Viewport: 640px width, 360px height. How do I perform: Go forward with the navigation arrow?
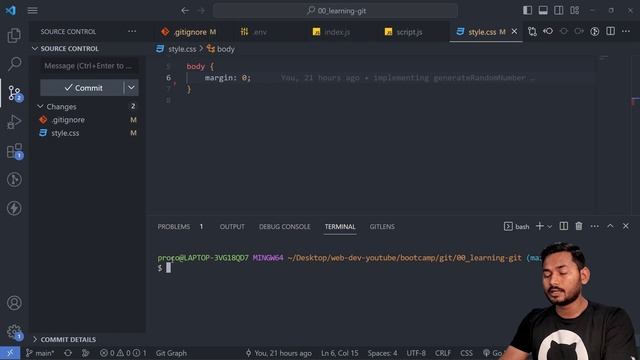tap(201, 11)
